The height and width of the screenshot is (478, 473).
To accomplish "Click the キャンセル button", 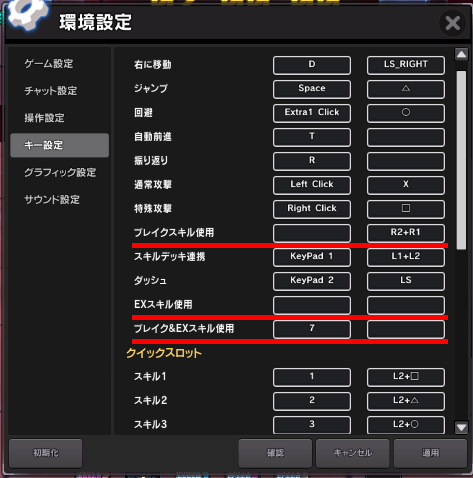I will (353, 453).
